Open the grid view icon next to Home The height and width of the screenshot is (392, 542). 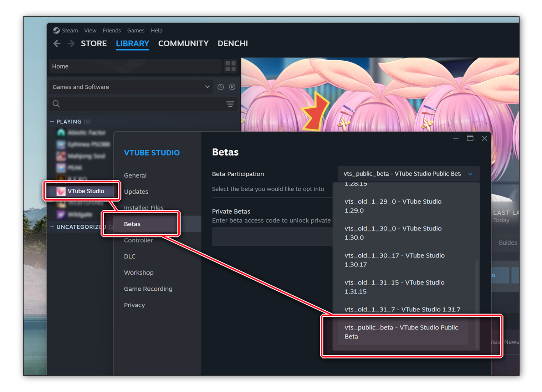[230, 66]
